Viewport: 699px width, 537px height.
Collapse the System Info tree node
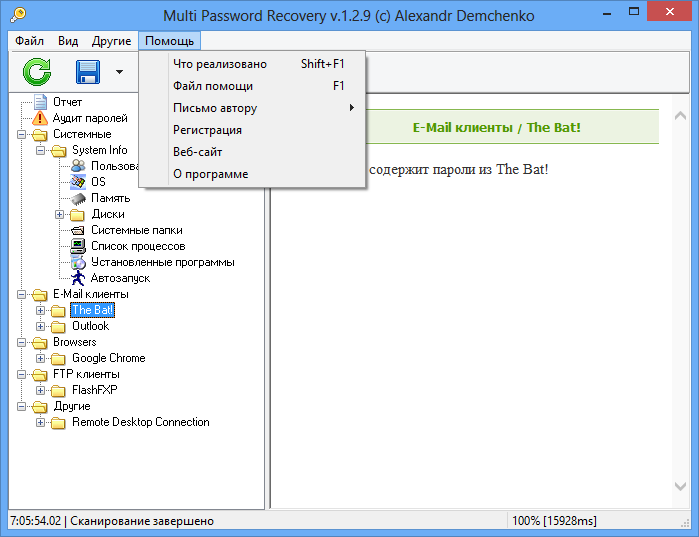coord(41,150)
